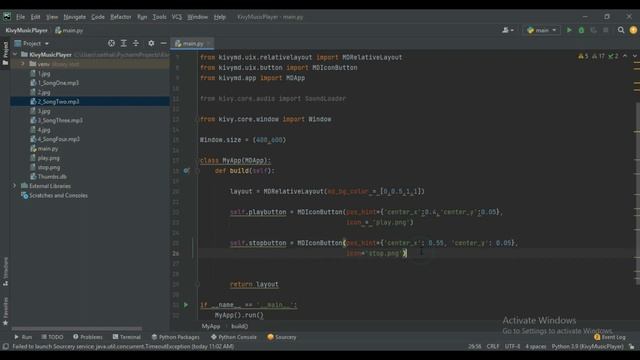The height and width of the screenshot is (360, 640).
Task: Open the Terminal tool window
Action: (x=127, y=337)
